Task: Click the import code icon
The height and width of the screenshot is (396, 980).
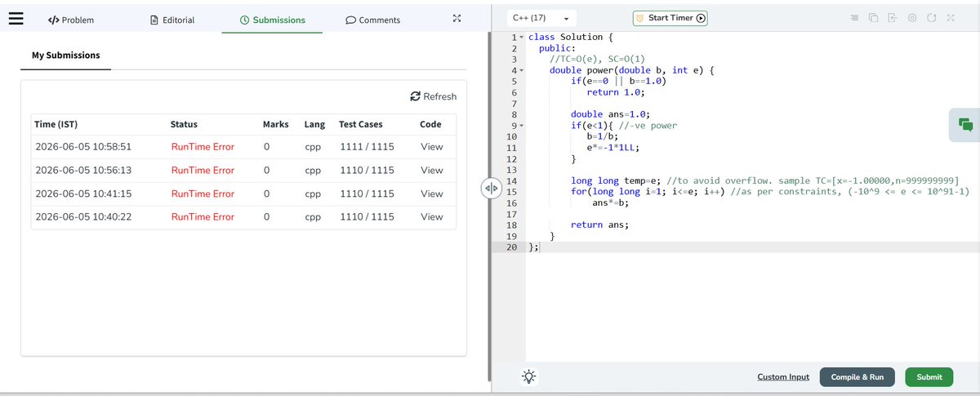Action: tap(893, 18)
